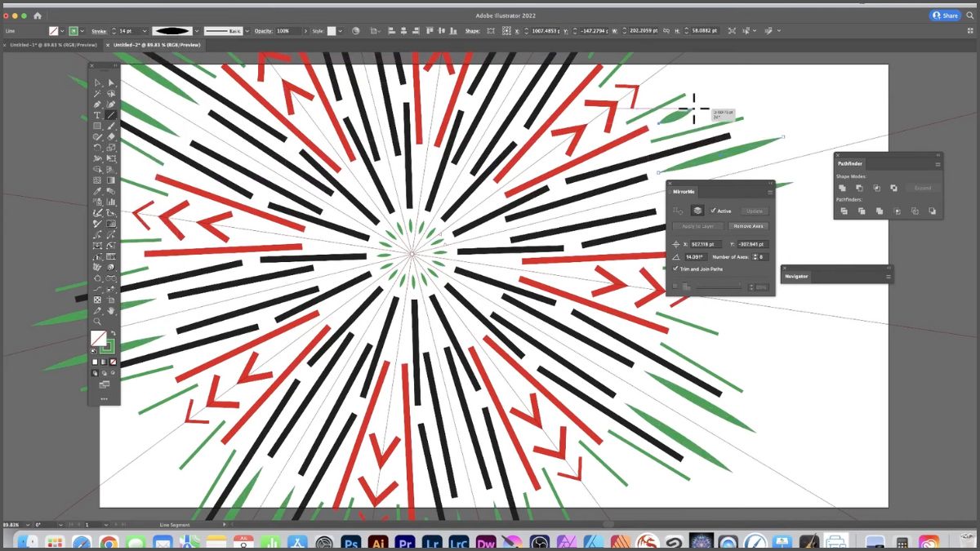The image size is (980, 551).
Task: Select the Lasso tool
Action: [112, 94]
